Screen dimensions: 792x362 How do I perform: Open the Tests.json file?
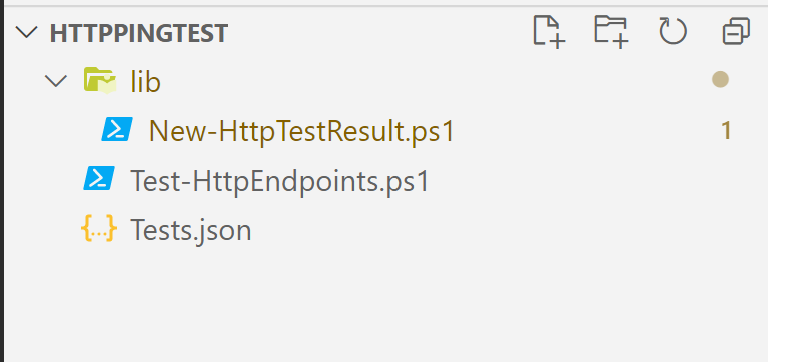[x=191, y=230]
